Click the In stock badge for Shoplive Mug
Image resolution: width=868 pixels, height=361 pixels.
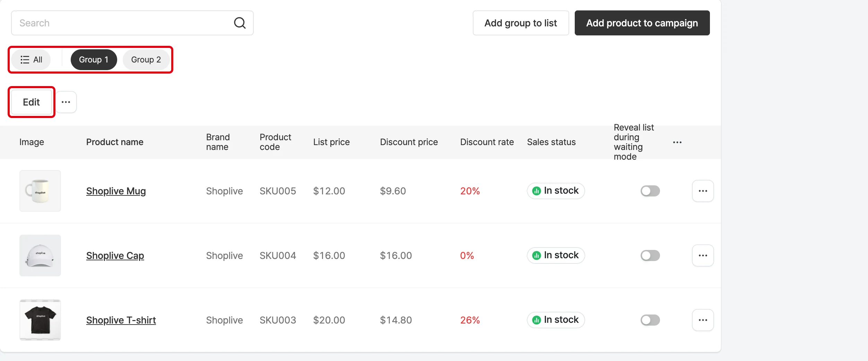[556, 191]
